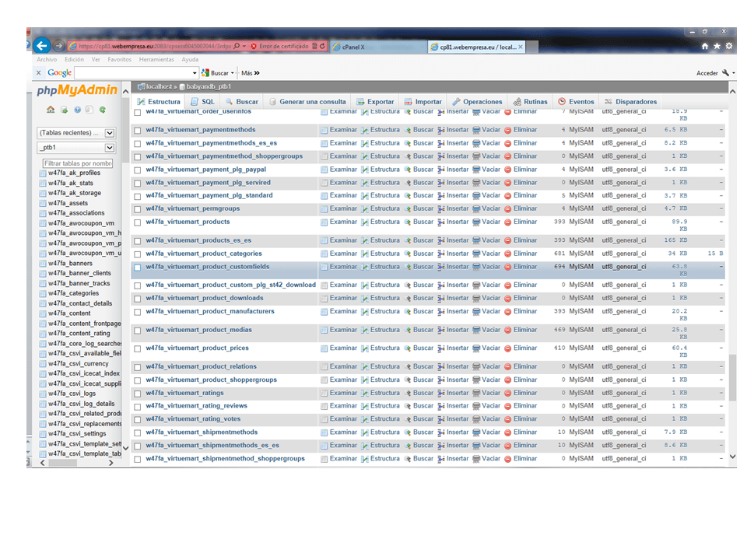Image resolution: width=747 pixels, height=560 pixels.
Task: Click inside the Filtrar tablas por nombre field
Action: pyautogui.click(x=78, y=163)
